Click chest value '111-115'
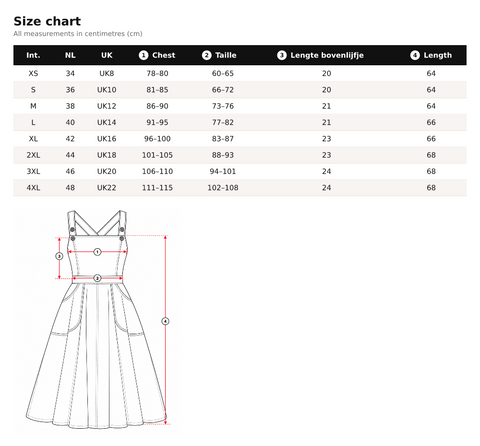The width and height of the screenshot is (480, 446). (157, 188)
